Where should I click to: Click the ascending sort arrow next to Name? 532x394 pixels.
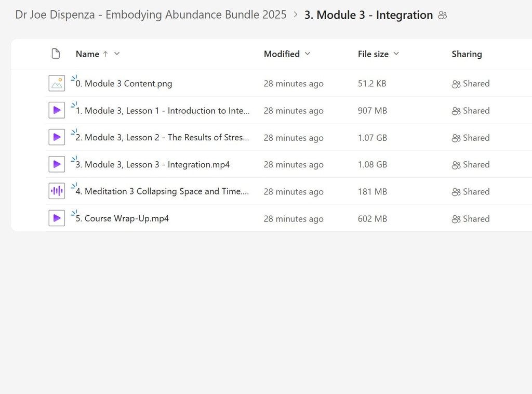tap(105, 54)
